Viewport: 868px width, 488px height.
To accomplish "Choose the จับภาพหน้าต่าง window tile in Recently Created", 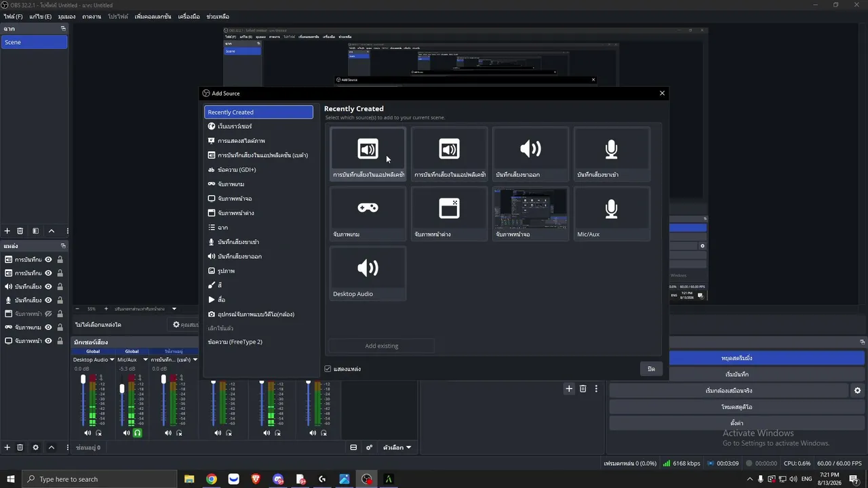I will click(x=449, y=214).
